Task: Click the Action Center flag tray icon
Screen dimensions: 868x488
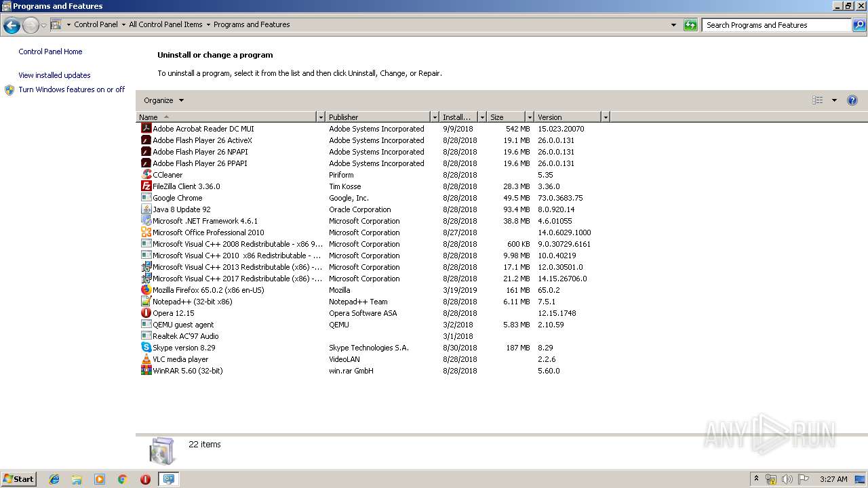Action: click(804, 479)
